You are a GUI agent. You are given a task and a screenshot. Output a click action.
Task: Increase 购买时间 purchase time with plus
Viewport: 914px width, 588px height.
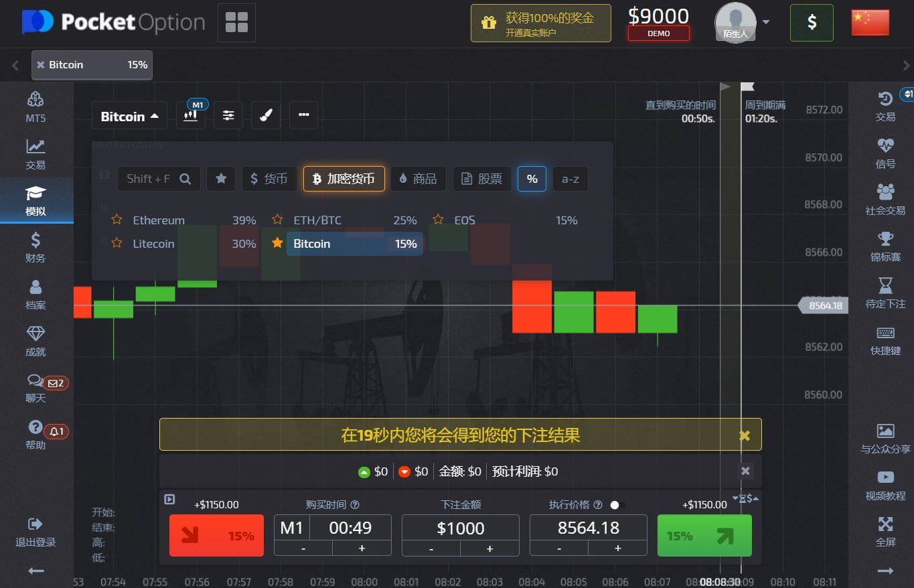(x=362, y=548)
